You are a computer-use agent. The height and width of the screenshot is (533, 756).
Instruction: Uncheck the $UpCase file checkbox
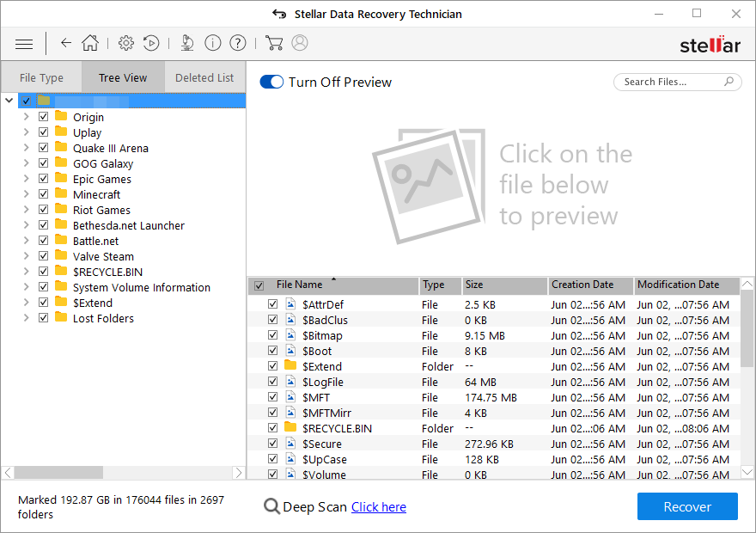click(272, 458)
